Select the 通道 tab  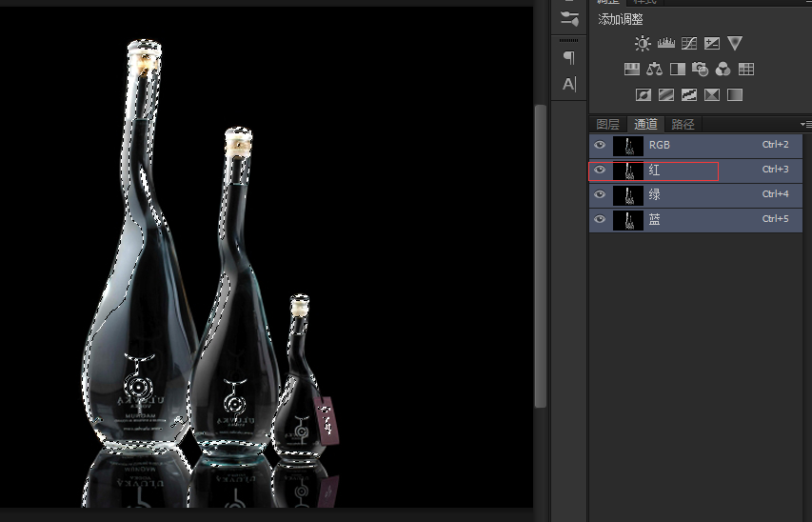pyautogui.click(x=645, y=125)
